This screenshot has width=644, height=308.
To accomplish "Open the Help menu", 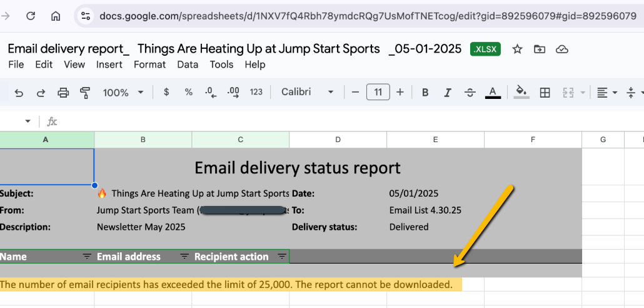I will coord(255,64).
